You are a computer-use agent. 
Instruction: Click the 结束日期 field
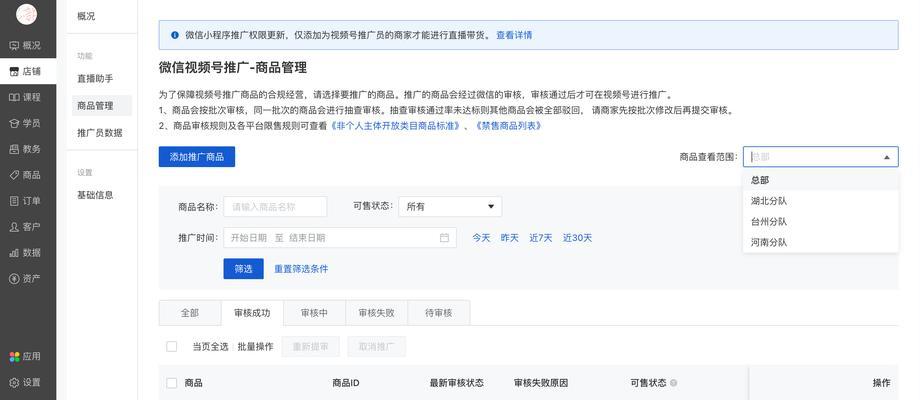point(306,238)
